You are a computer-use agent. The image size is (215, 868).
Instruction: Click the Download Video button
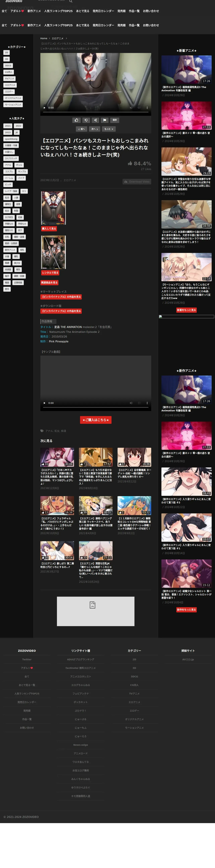(x=137, y=182)
